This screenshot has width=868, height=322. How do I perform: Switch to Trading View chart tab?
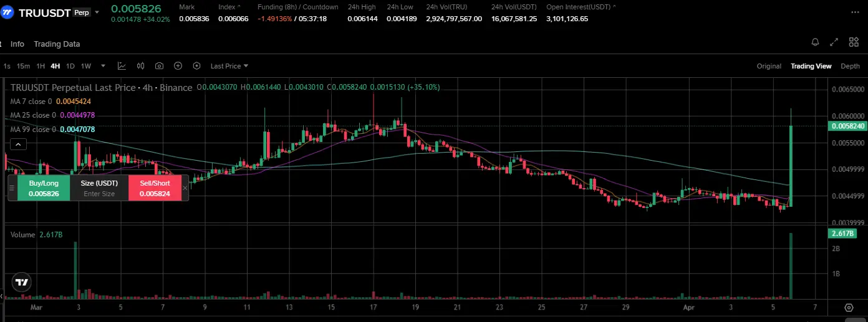811,66
